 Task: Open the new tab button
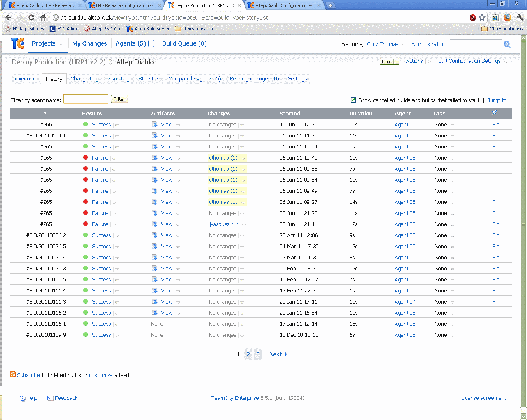(331, 5)
